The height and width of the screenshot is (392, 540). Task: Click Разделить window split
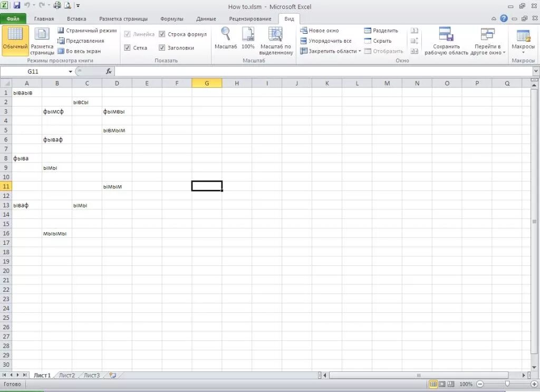(x=381, y=30)
